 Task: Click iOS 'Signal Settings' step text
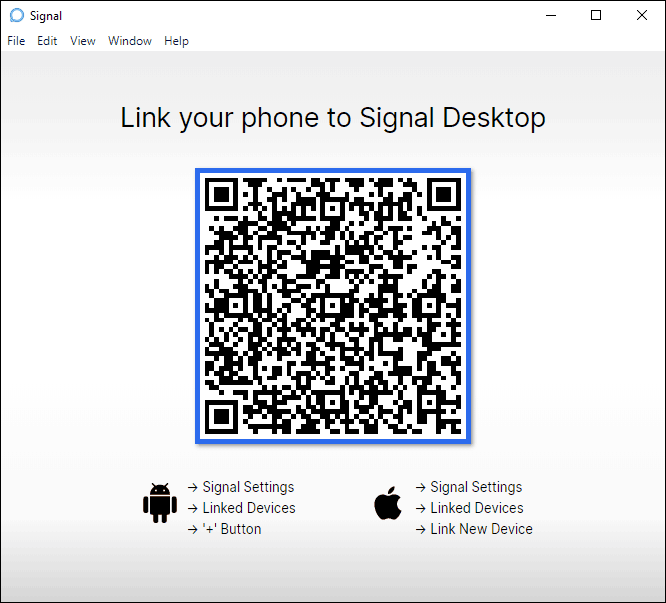pos(476,487)
